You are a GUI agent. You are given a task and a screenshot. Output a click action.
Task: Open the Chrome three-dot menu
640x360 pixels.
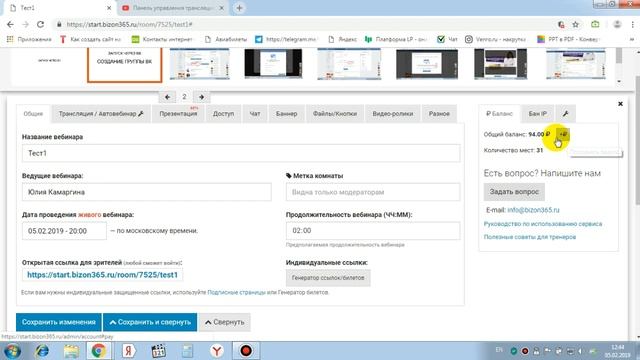(x=632, y=24)
